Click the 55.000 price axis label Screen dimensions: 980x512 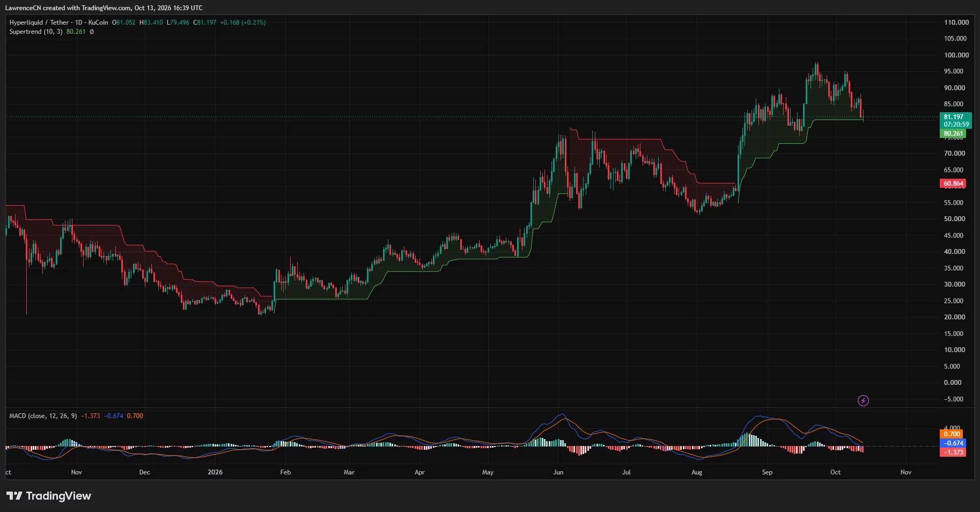[954, 203]
